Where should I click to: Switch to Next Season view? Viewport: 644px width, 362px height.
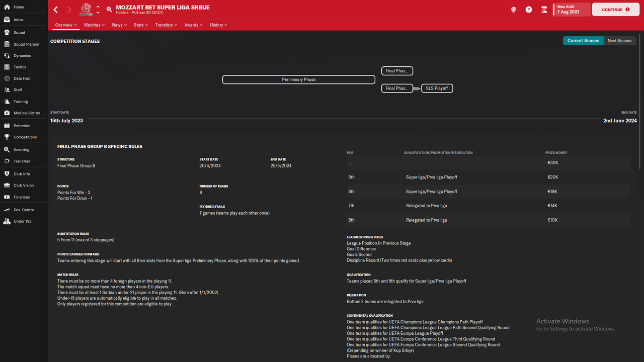(x=619, y=41)
